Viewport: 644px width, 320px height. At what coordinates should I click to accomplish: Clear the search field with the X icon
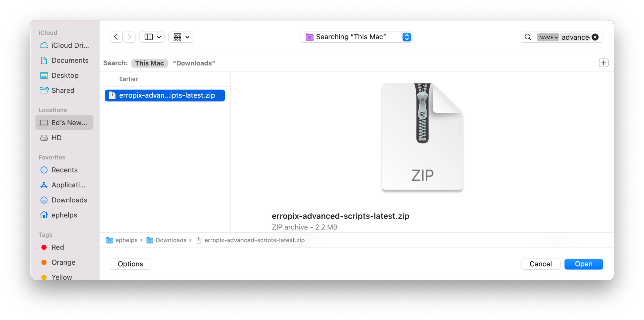595,37
